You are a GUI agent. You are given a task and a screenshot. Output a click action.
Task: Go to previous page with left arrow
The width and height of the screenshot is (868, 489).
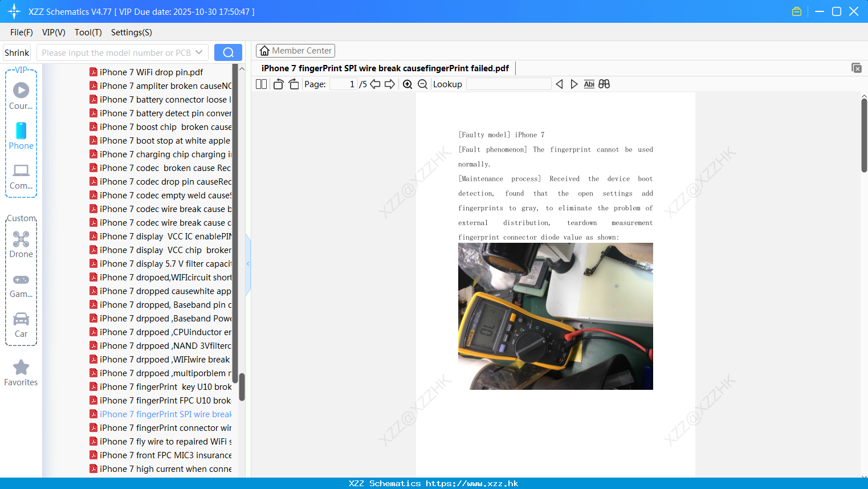coord(375,84)
